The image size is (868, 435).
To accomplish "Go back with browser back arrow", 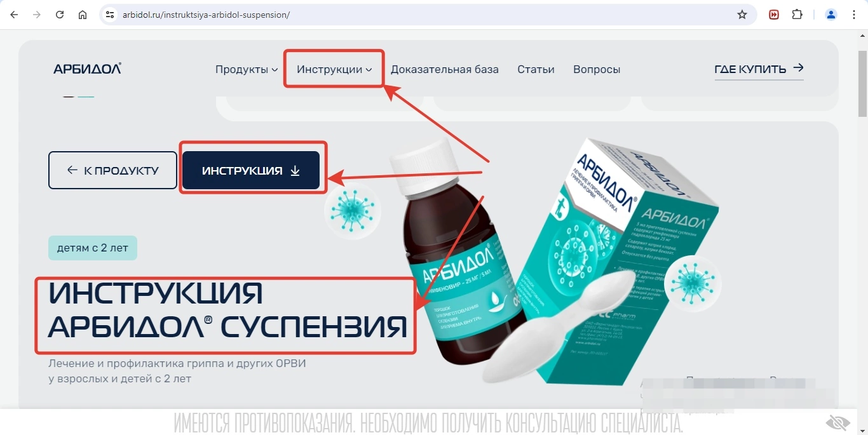I will (x=14, y=15).
